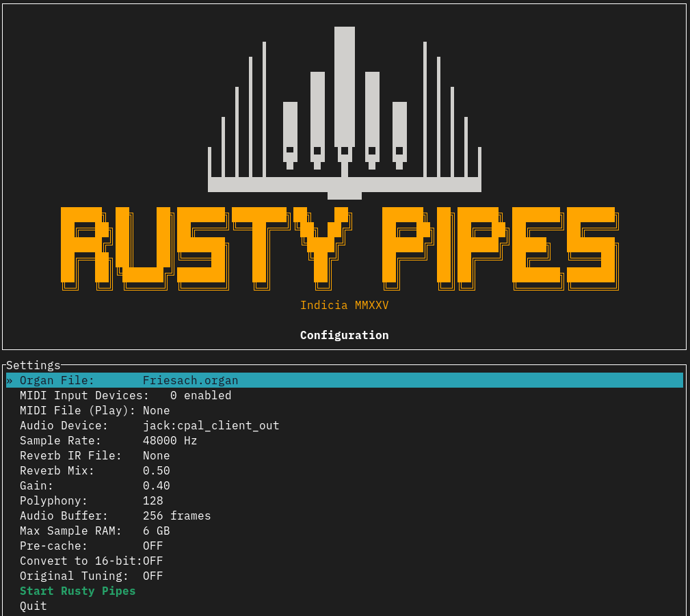Click the Configuration heading

click(x=345, y=335)
